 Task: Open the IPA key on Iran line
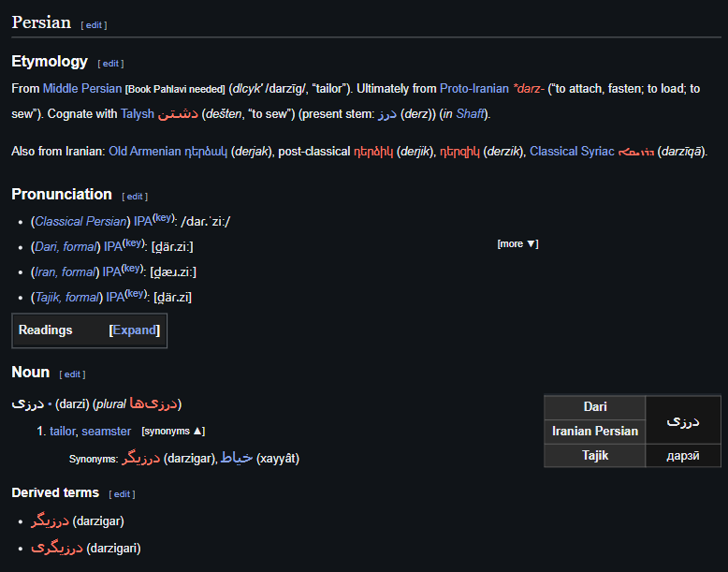pos(132,268)
